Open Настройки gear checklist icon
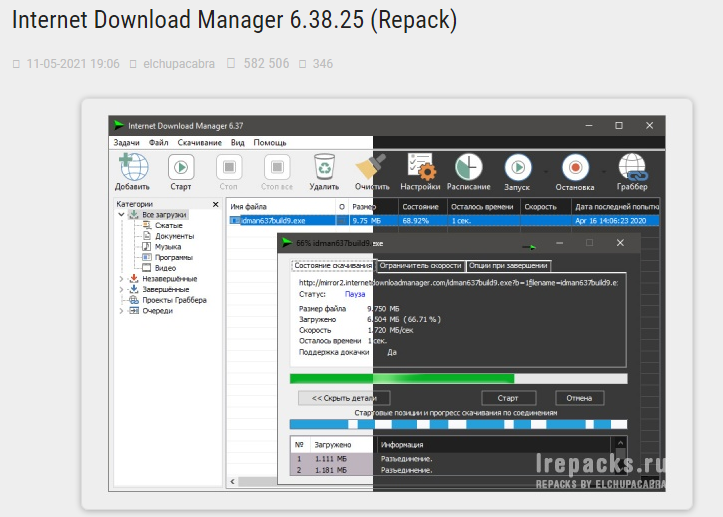 click(x=421, y=166)
